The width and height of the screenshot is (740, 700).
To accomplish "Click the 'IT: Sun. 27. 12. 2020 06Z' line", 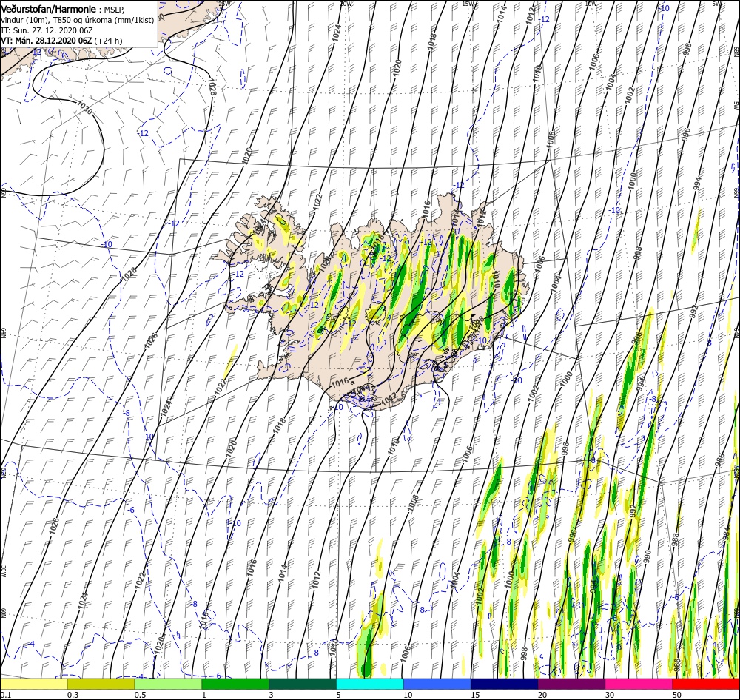I will click(46, 30).
